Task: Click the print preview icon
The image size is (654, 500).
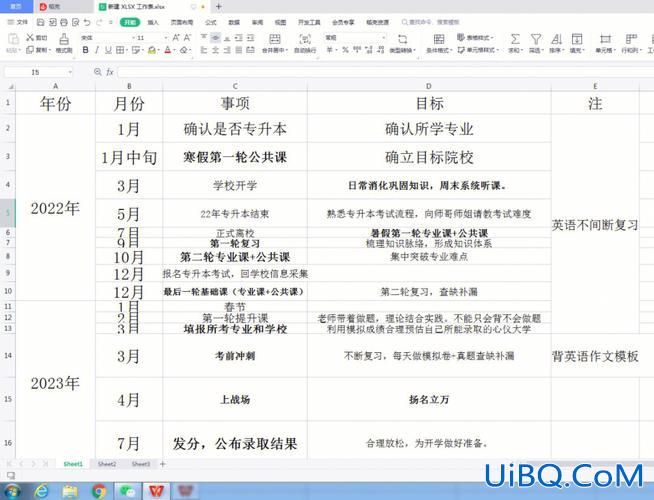Action: (x=75, y=22)
